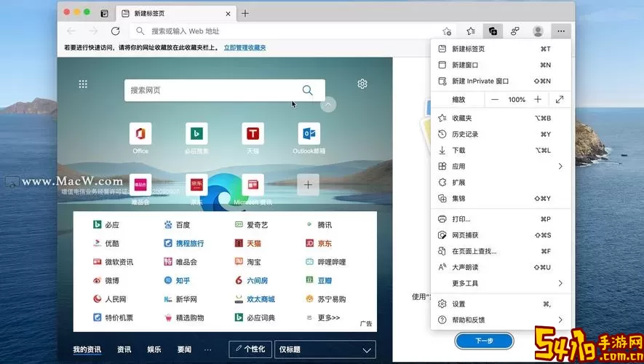Open the Collections toolbar icon

click(493, 31)
